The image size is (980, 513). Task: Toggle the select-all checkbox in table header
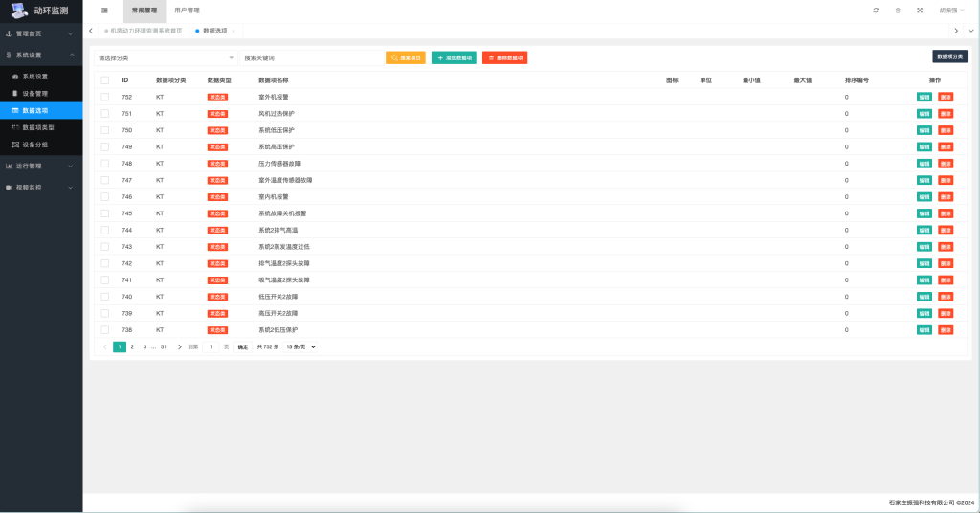click(105, 80)
